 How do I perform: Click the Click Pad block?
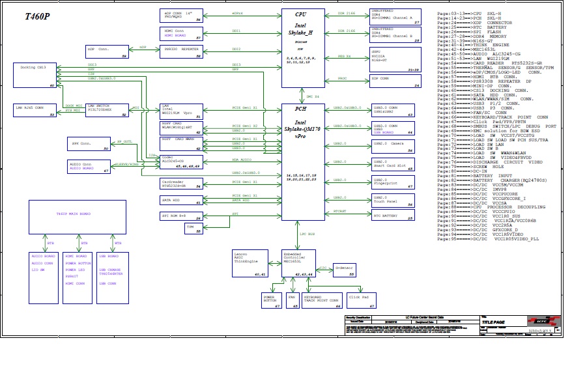pos(362,300)
